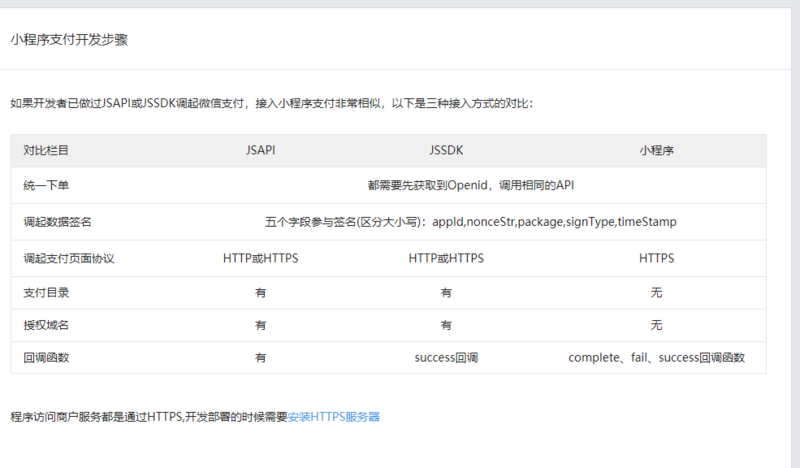Select the 支付目录 row label
This screenshot has height=468, width=800.
click(x=46, y=293)
